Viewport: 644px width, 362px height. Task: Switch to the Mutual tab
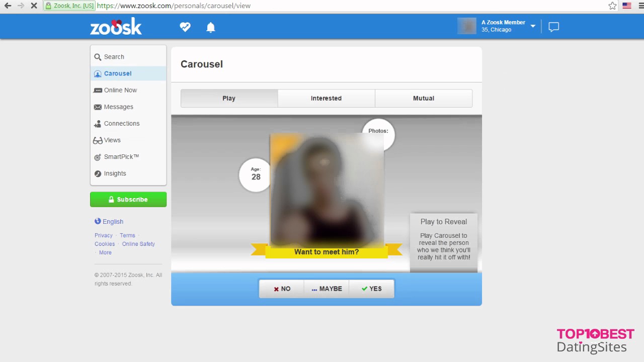click(424, 98)
